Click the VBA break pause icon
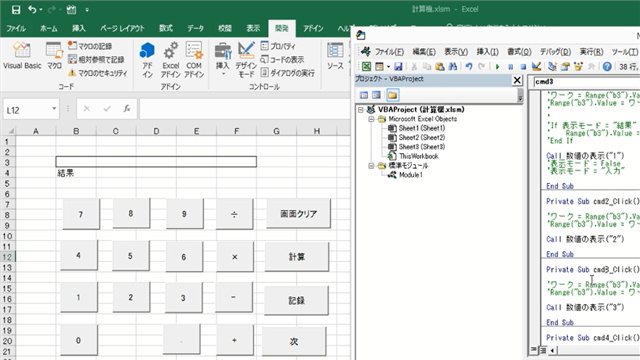The image size is (640, 360). click(x=510, y=67)
